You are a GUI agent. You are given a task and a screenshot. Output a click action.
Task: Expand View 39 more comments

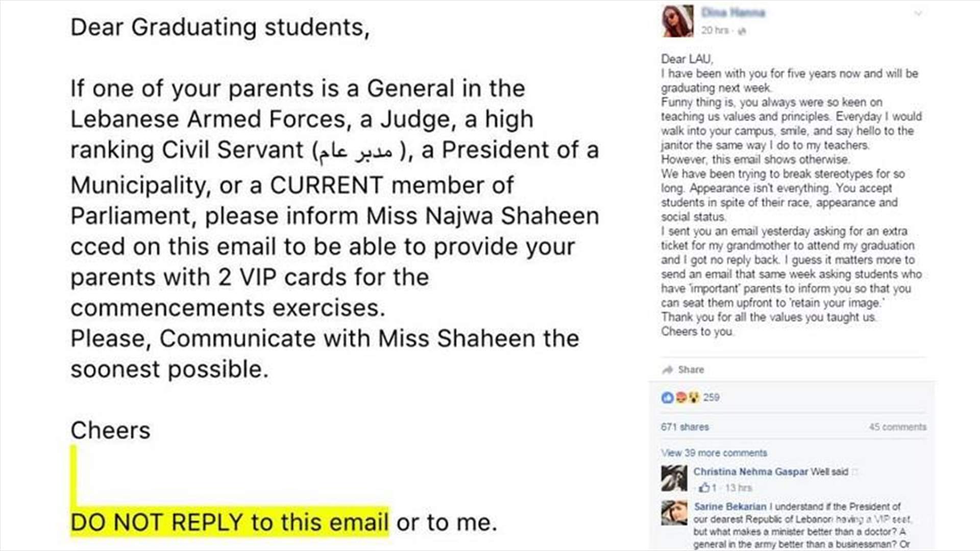[714, 453]
